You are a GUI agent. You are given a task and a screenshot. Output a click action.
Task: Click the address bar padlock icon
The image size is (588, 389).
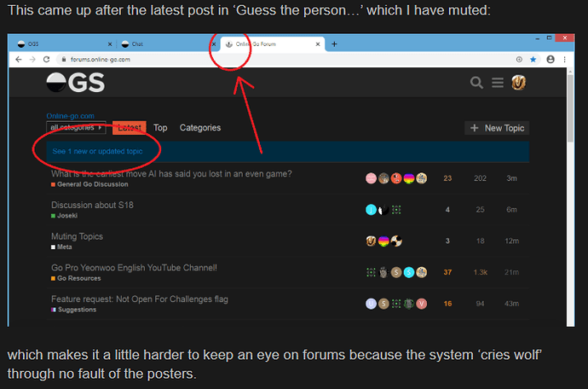pos(64,60)
